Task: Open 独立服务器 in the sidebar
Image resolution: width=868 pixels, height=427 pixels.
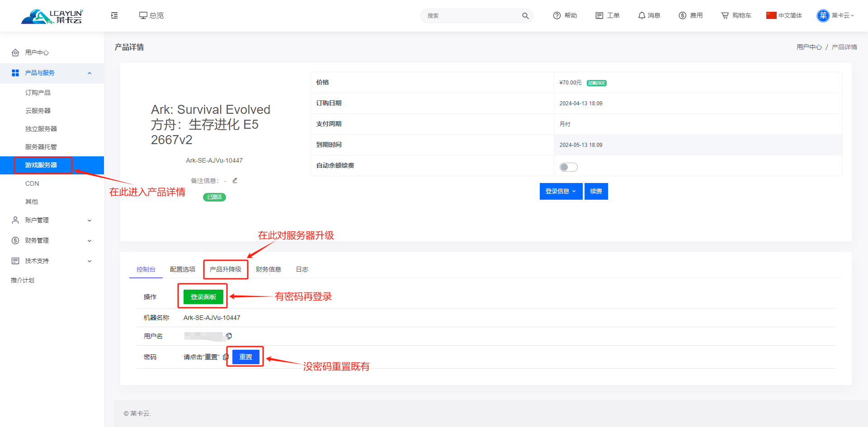Action: click(x=41, y=129)
